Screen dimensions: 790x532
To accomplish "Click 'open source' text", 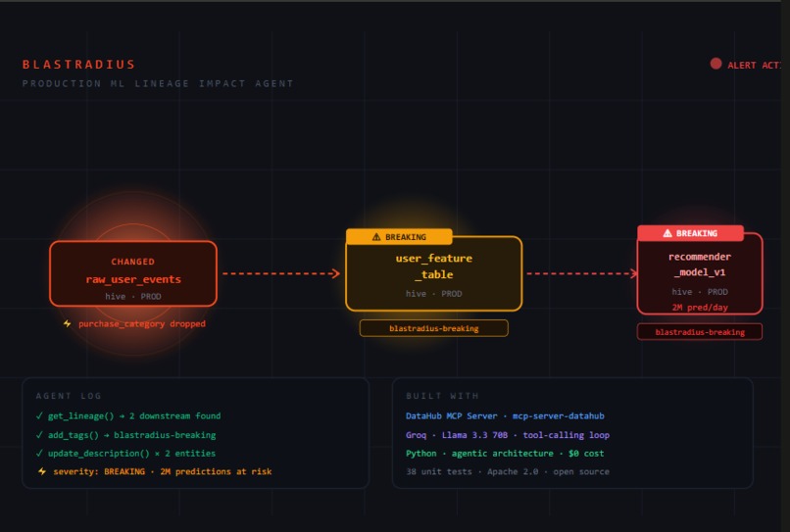I will point(581,471).
